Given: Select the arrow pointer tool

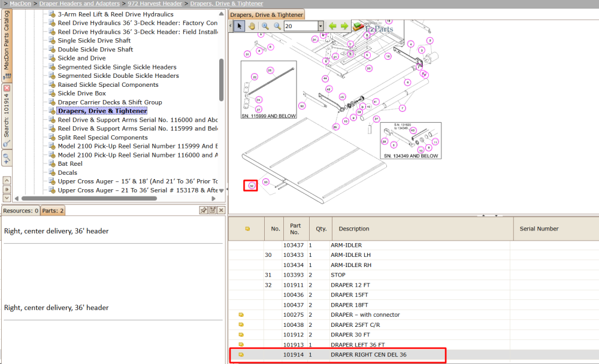Looking at the screenshot, I should click(x=239, y=26).
